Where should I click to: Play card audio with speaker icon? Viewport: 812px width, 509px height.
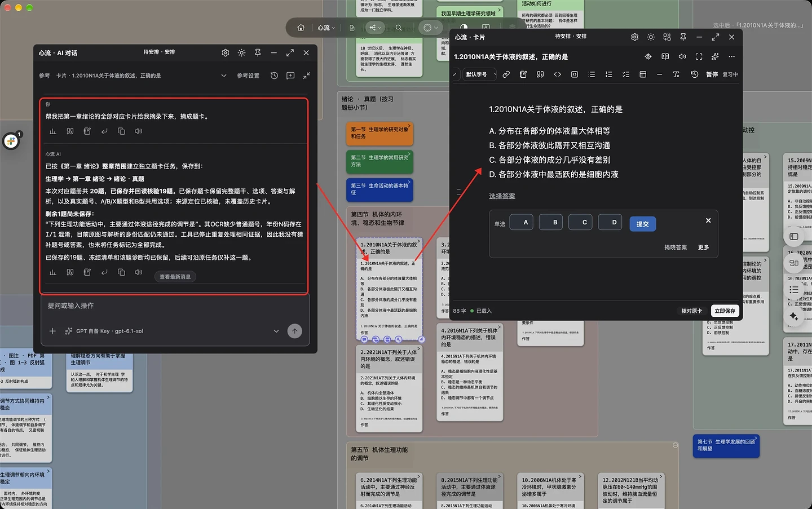[682, 56]
